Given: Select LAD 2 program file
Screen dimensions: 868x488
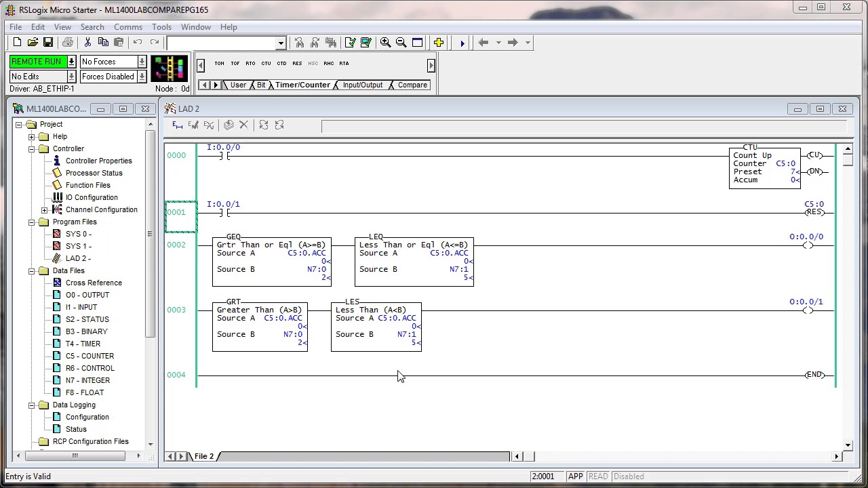Looking at the screenshot, I should (x=78, y=259).
